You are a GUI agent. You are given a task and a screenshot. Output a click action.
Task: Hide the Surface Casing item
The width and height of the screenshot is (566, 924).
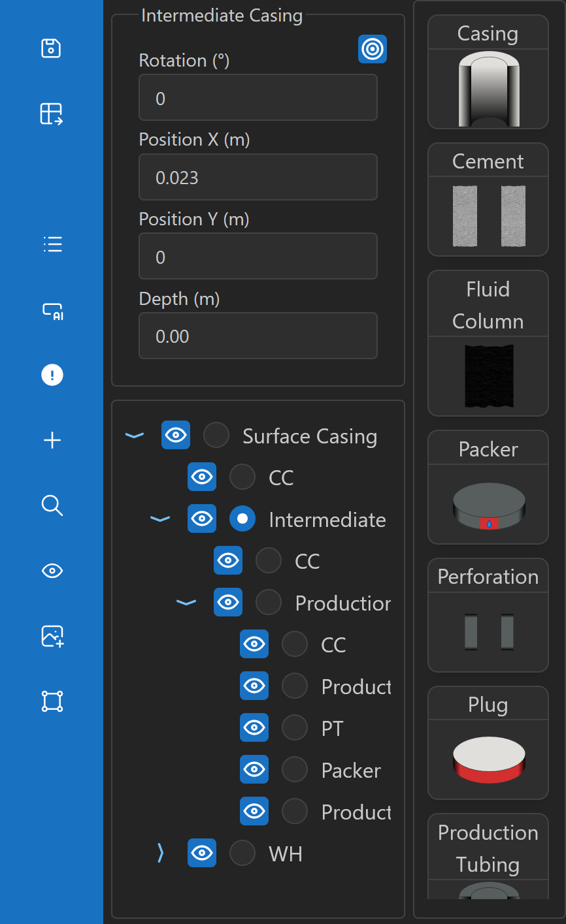coord(176,436)
